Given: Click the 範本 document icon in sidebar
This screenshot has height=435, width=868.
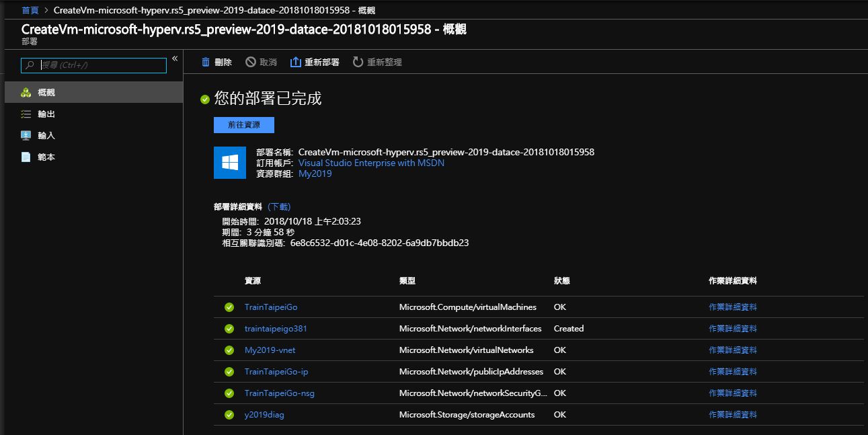Looking at the screenshot, I should pyautogui.click(x=26, y=157).
